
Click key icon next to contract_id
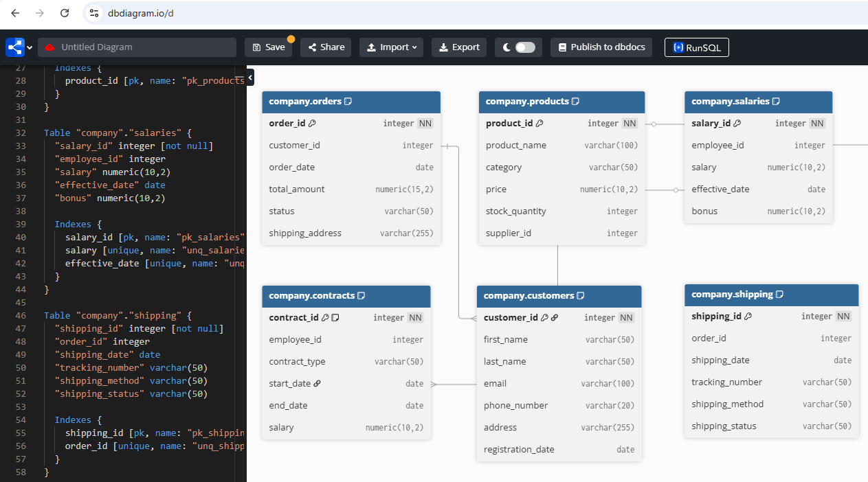point(326,318)
